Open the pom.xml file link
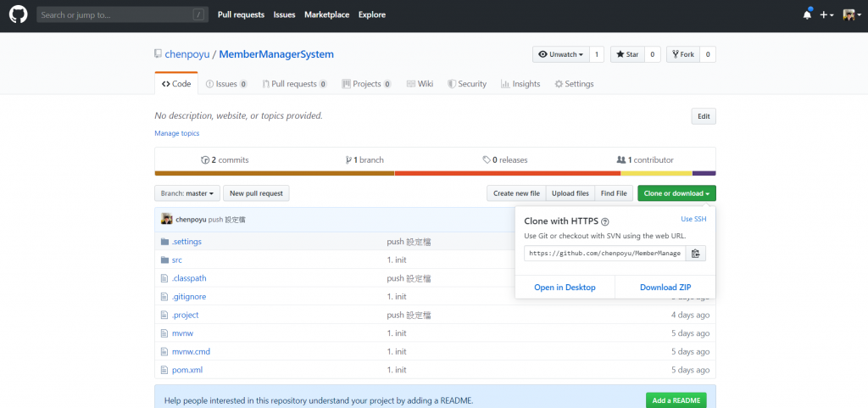This screenshot has width=868, height=408. 187,370
